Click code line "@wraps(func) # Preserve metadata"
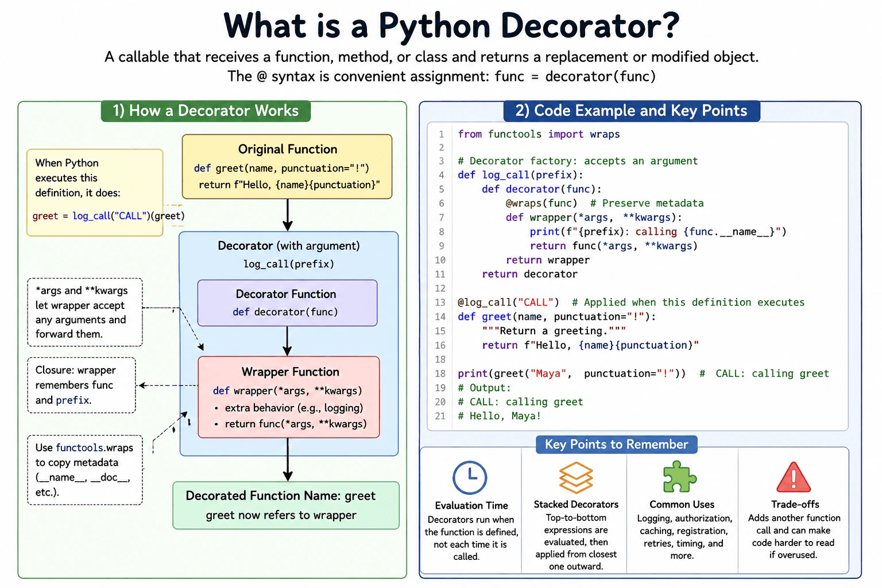 [x=605, y=203]
